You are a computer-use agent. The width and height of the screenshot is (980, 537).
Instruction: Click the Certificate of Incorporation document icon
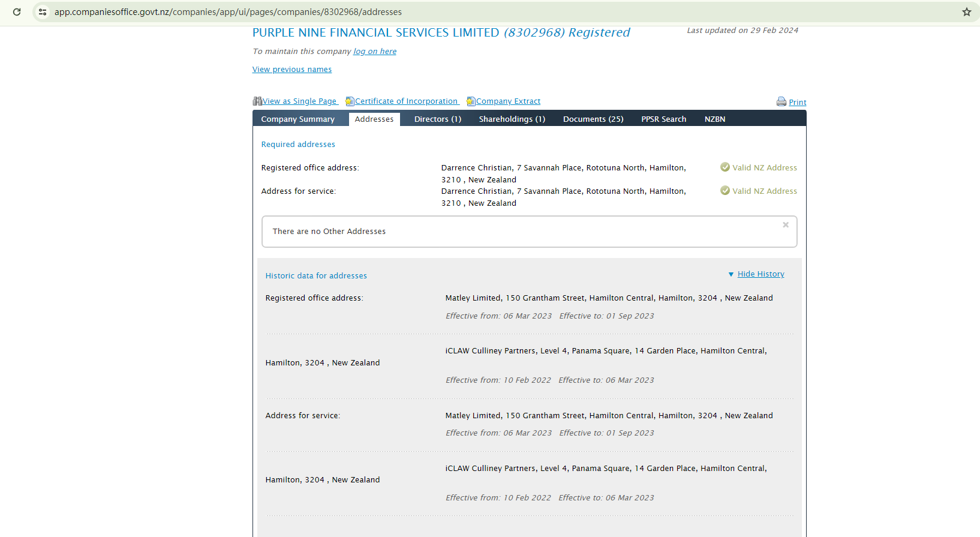pos(350,101)
